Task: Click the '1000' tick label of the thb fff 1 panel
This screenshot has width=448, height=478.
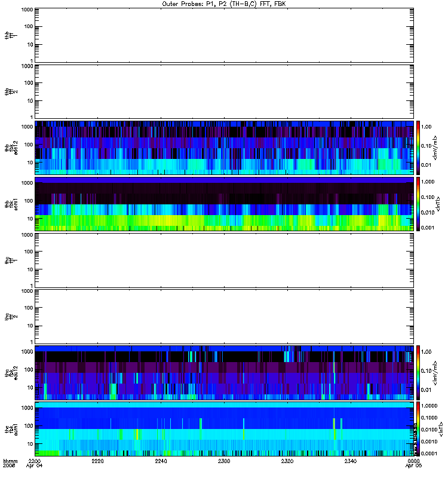Action: pos(27,10)
